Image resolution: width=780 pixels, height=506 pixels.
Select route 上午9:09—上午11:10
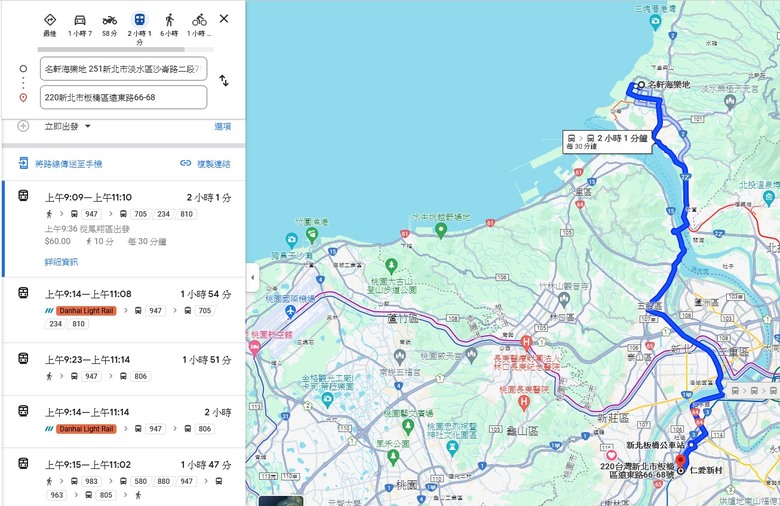123,229
